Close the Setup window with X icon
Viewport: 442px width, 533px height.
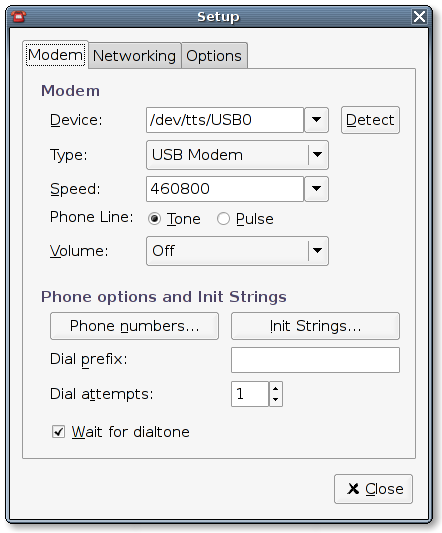point(419,16)
